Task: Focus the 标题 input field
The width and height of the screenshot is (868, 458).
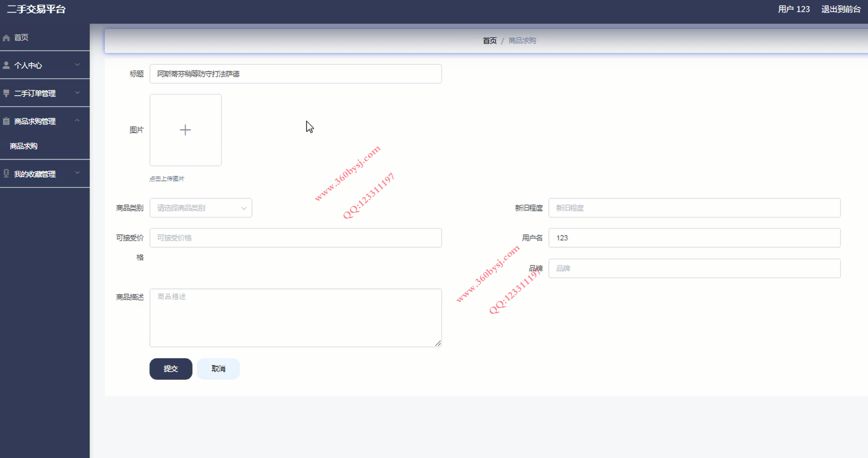Action: pos(295,74)
